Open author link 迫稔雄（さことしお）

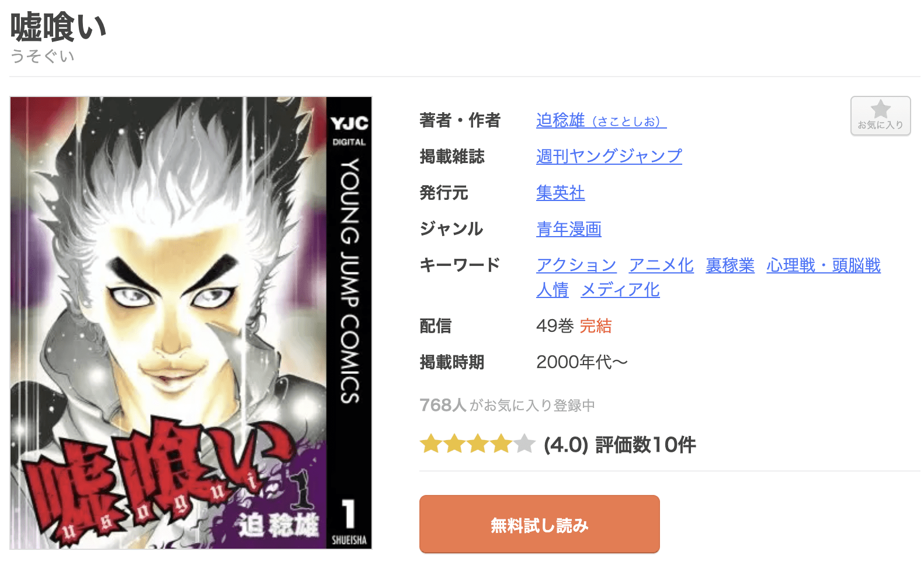click(x=601, y=120)
